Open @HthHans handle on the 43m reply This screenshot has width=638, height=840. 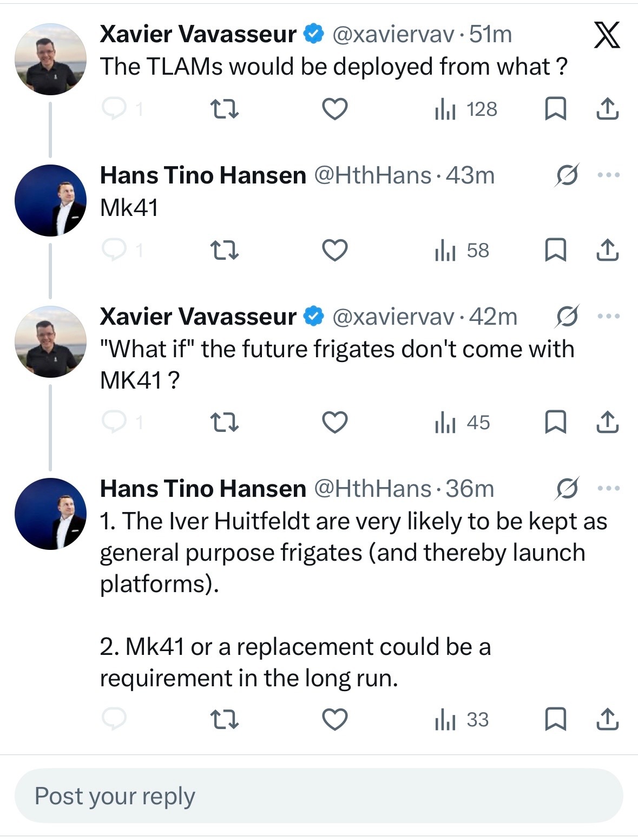(372, 175)
